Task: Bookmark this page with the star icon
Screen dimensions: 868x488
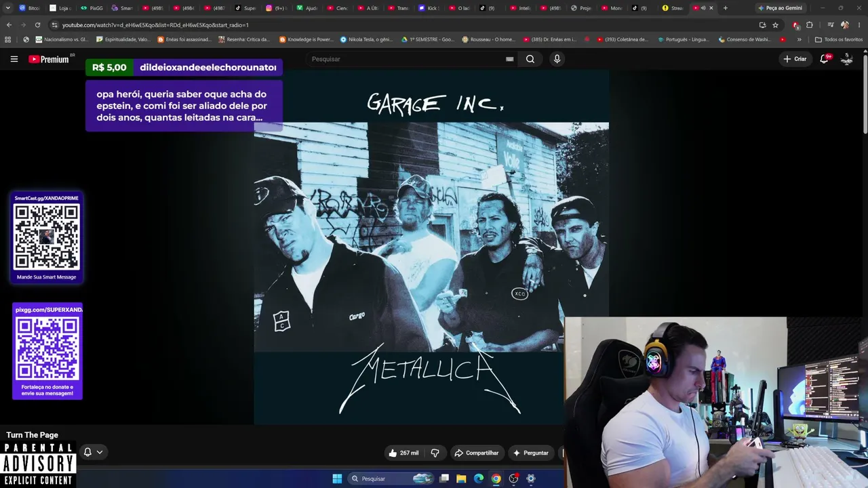Action: (775, 25)
